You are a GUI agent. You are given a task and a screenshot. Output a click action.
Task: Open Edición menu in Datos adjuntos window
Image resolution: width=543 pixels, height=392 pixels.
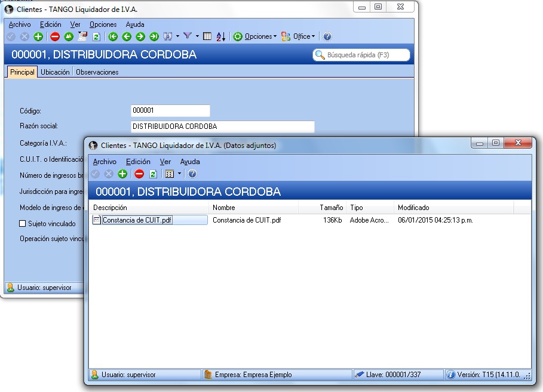[x=138, y=162]
